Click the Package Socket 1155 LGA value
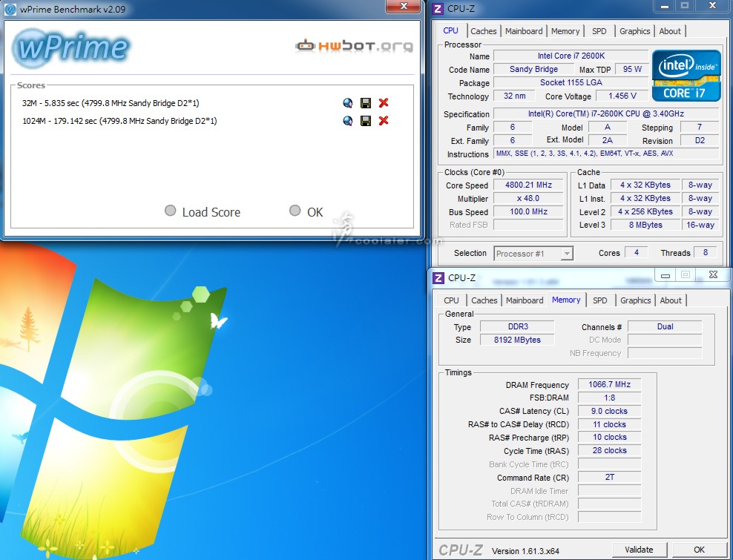 571,82
